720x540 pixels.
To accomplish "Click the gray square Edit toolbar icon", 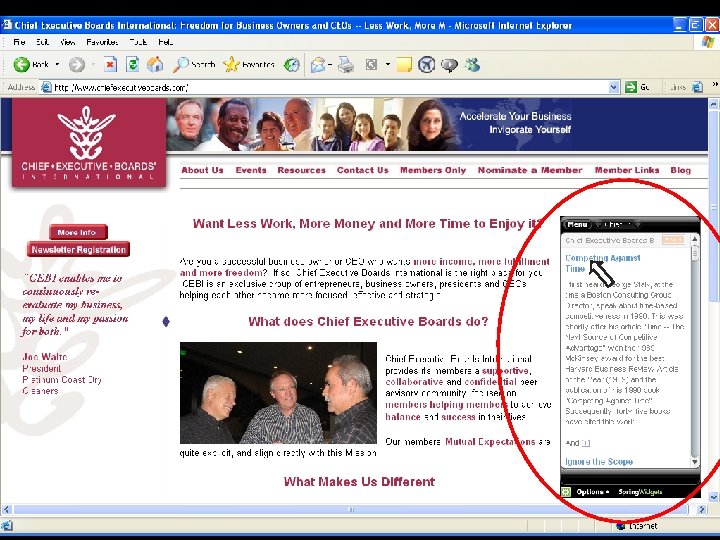I will pos(371,65).
